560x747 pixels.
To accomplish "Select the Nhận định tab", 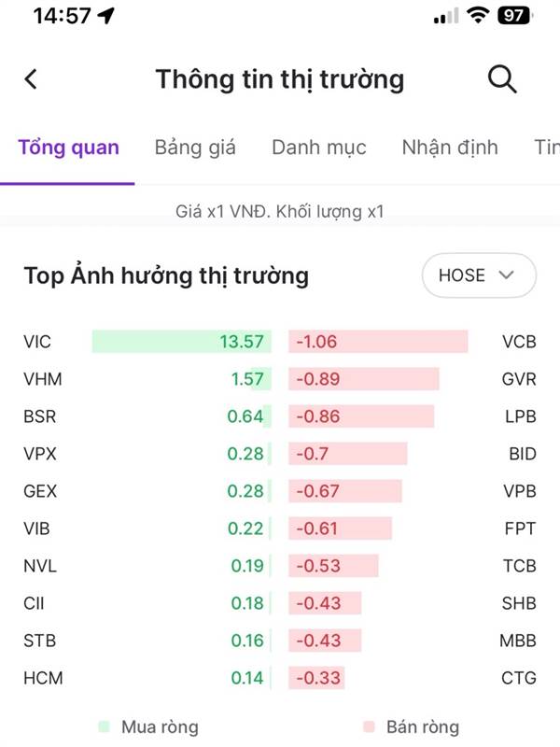I will (450, 148).
